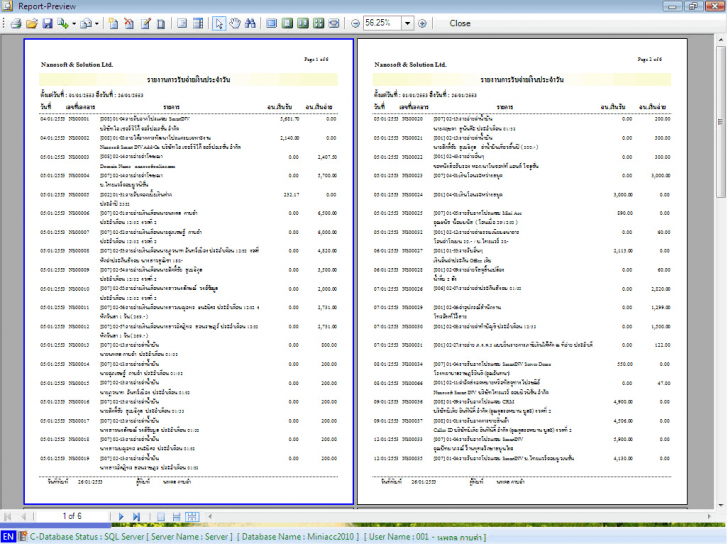Viewport: 728px width, 546px height.
Task: Switch to multiple pages grid view icon
Action: point(318,23)
